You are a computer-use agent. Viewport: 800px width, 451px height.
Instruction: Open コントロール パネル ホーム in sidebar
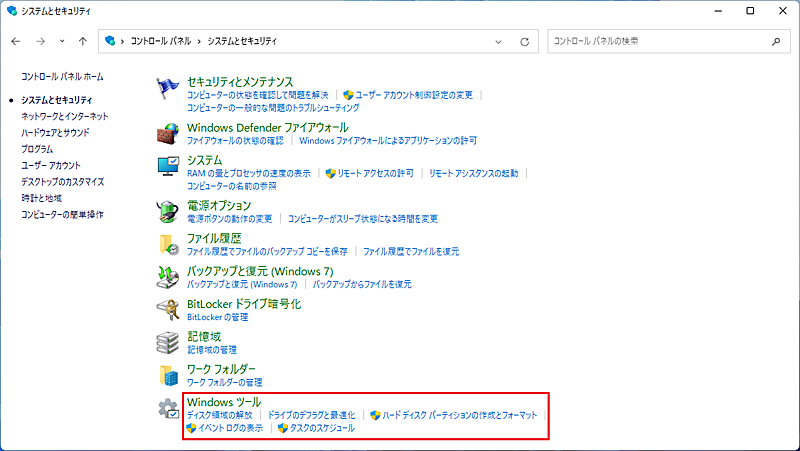click(62, 77)
